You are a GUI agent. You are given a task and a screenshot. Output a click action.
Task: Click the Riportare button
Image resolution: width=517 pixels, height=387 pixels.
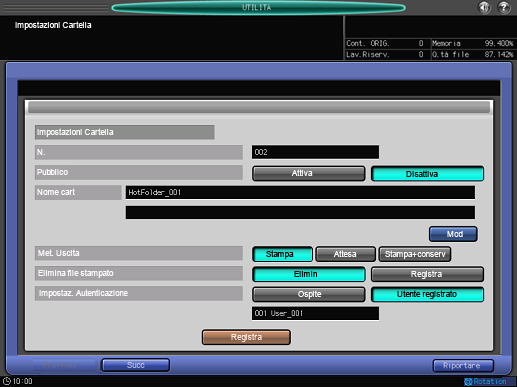point(463,366)
